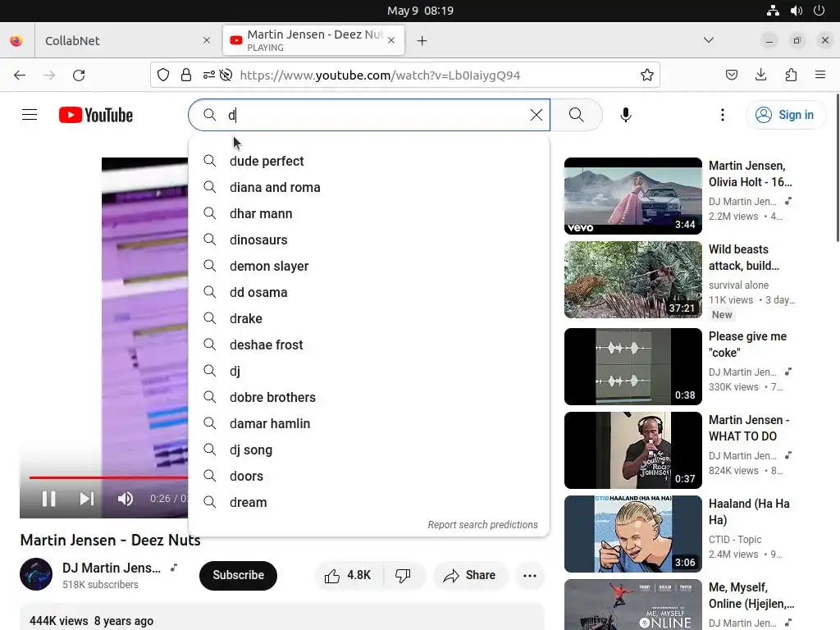Select the 'dj song' suggestion

click(x=368, y=450)
